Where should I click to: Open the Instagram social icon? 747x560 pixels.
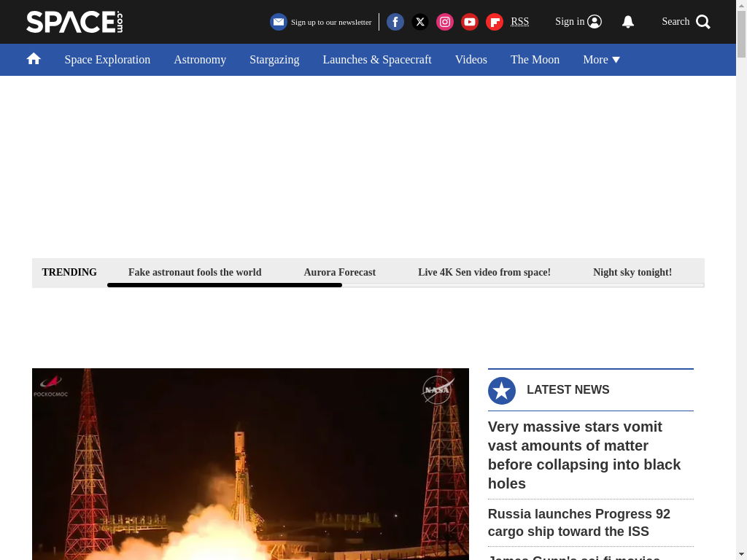click(x=445, y=22)
